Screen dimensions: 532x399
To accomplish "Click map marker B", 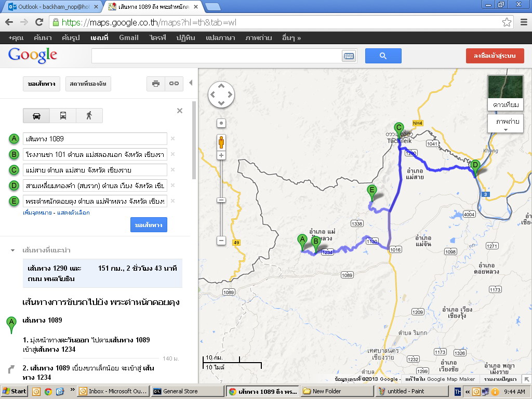I will [x=316, y=244].
